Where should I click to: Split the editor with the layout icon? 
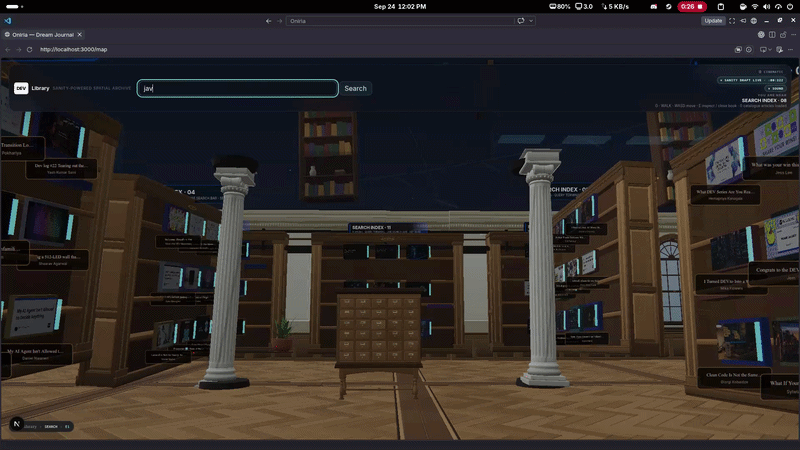772,35
